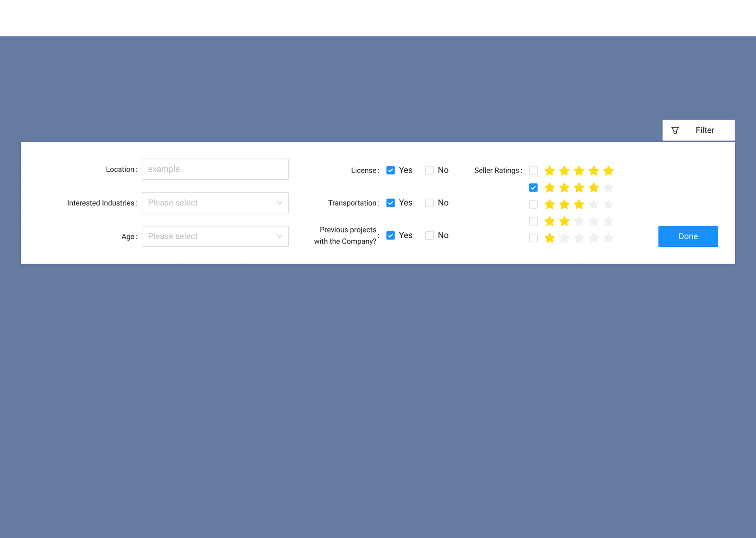Viewport: 756px width, 538px height.
Task: Click the Seller Ratings label
Action: pos(498,171)
